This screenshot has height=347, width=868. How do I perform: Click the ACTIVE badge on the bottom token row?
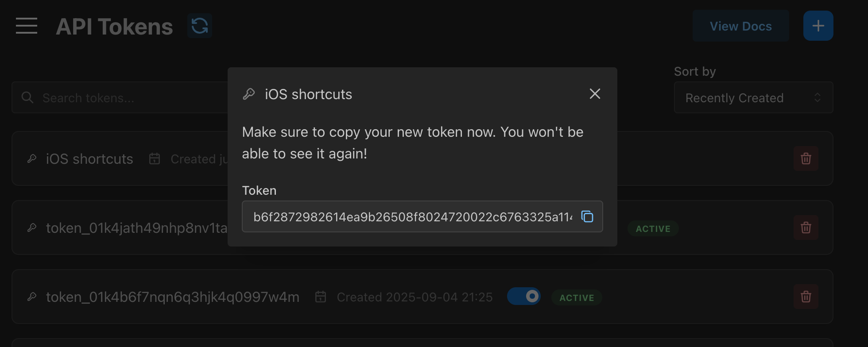(576, 297)
